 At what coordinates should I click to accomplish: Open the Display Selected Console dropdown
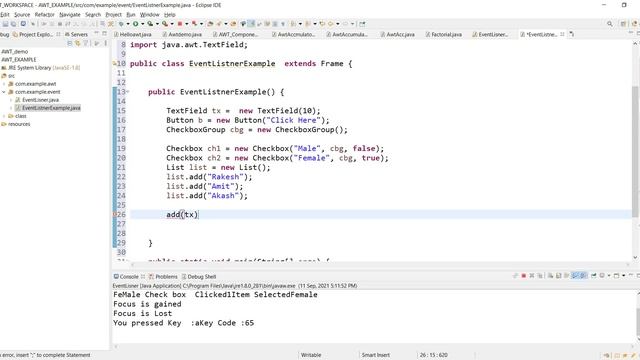(x=609, y=276)
